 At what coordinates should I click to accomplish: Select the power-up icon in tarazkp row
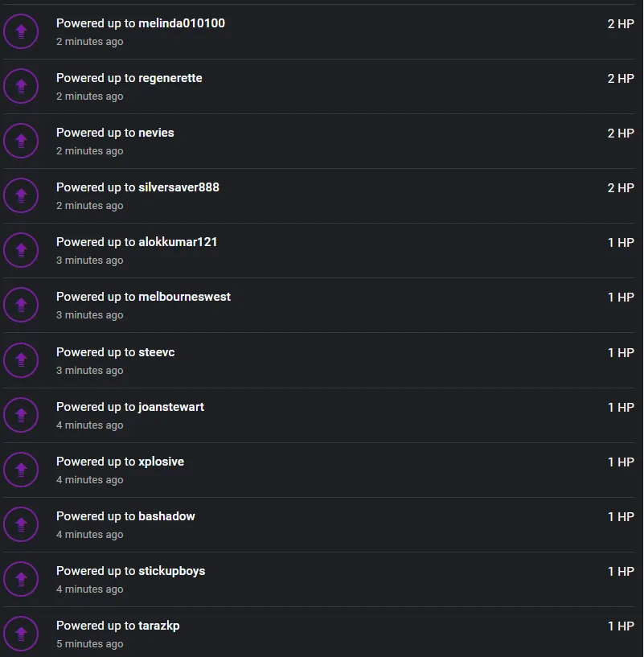[21, 634]
